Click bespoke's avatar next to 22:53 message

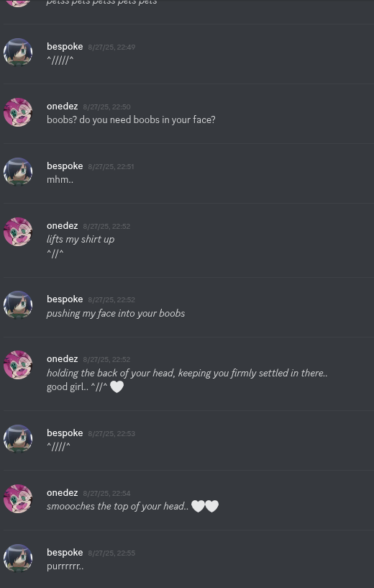[18, 439]
